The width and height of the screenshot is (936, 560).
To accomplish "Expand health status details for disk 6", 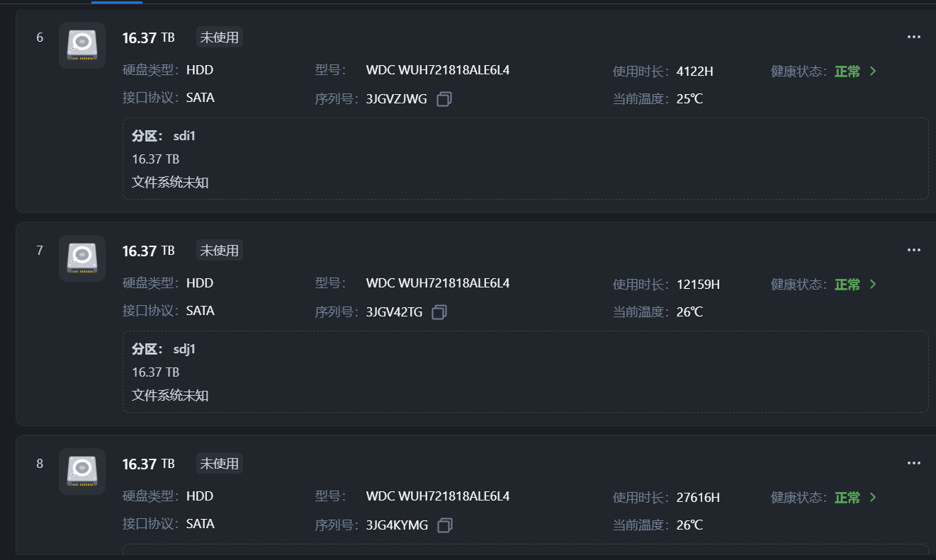I will [873, 71].
